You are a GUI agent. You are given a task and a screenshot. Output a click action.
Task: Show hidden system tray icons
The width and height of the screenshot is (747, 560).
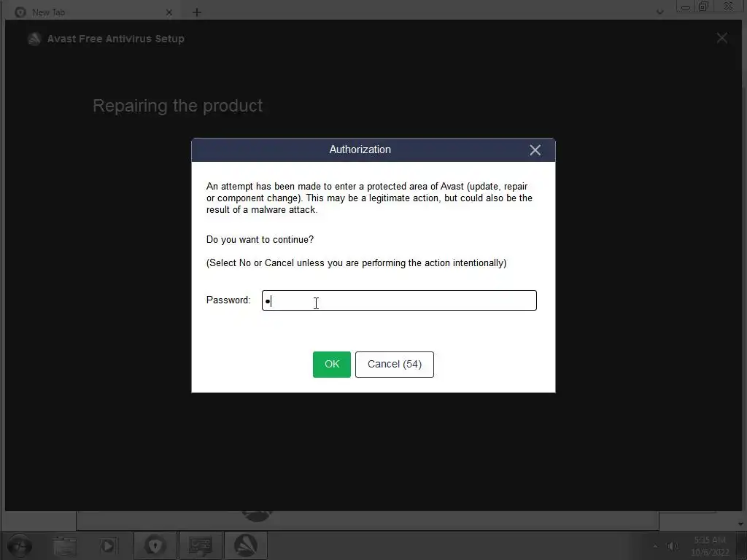655,546
